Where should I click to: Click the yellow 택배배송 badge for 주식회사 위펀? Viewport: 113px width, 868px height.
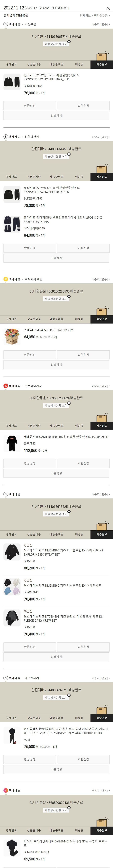5,279
